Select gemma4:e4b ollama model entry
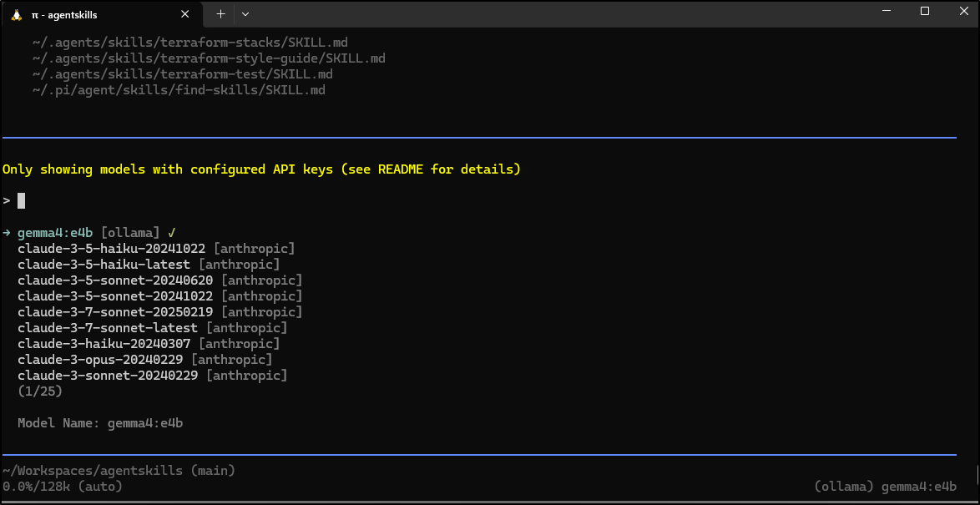 tap(55, 233)
